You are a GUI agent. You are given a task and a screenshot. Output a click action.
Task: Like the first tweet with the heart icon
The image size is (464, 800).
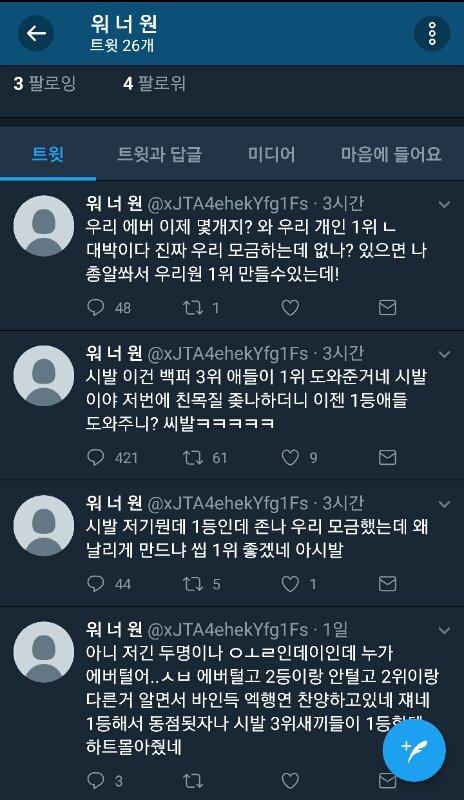(x=290, y=308)
